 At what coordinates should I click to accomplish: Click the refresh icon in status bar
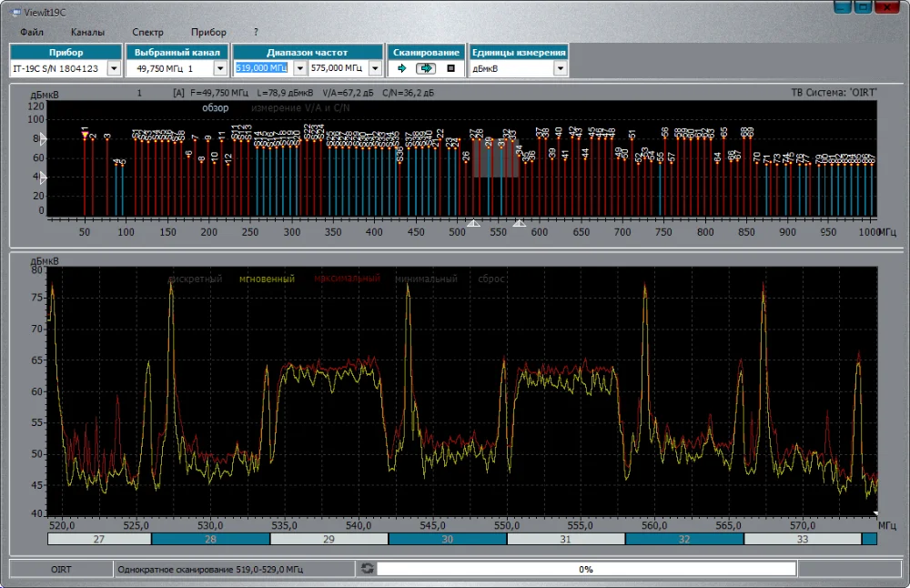[368, 569]
